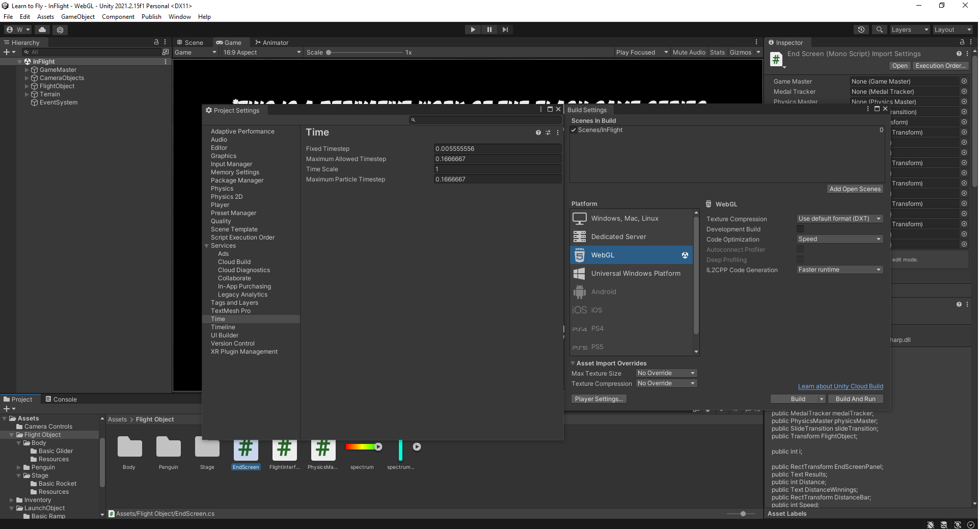This screenshot has width=980, height=529.
Task: Click the Game view Scale slider
Action: tap(364, 52)
